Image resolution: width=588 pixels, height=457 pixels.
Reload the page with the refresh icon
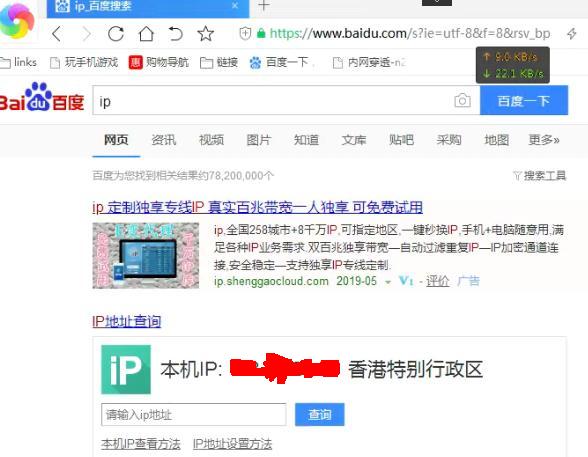(x=116, y=34)
